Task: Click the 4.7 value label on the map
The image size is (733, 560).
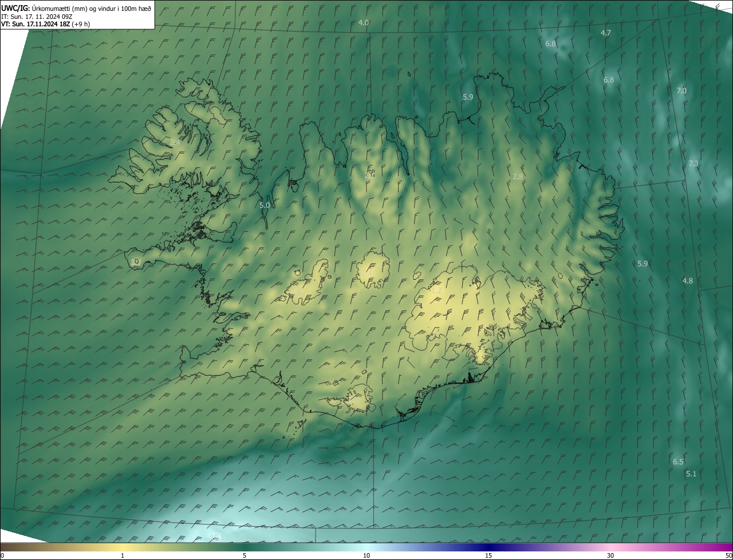Action: (605, 33)
